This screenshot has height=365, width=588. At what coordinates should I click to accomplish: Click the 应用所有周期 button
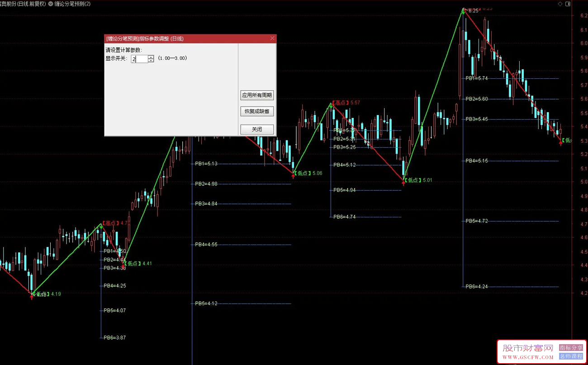(x=257, y=95)
